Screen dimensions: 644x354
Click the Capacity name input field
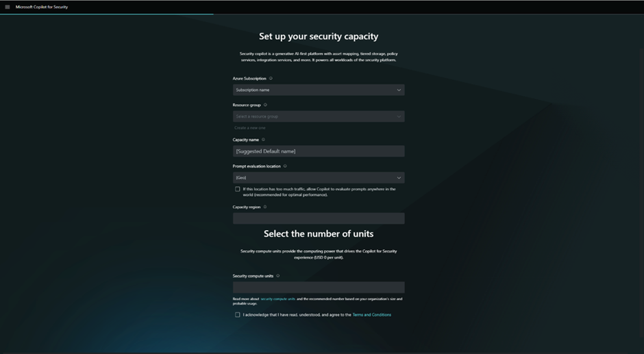[x=319, y=151]
